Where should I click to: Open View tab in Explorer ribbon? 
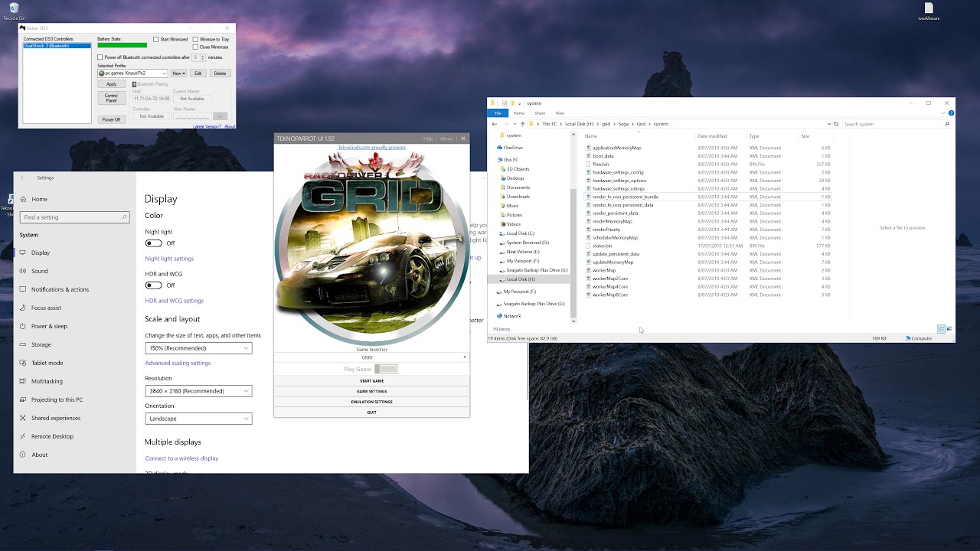(x=560, y=113)
